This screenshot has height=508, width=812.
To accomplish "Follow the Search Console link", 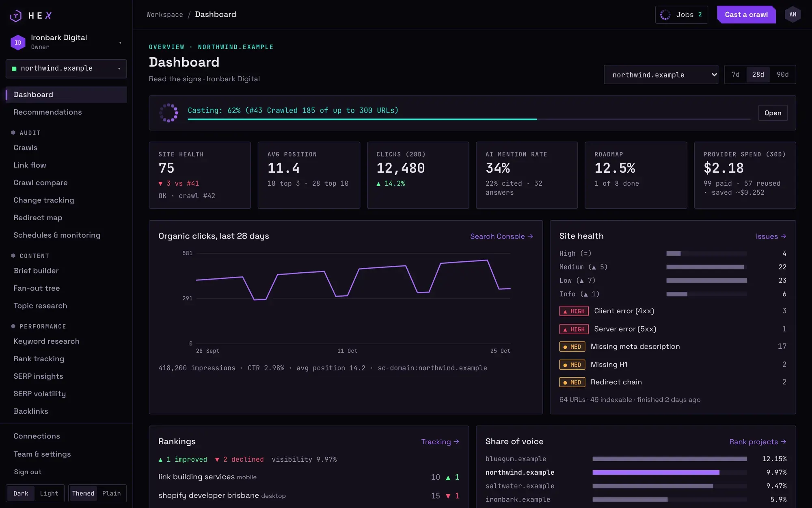I will click(x=501, y=237).
